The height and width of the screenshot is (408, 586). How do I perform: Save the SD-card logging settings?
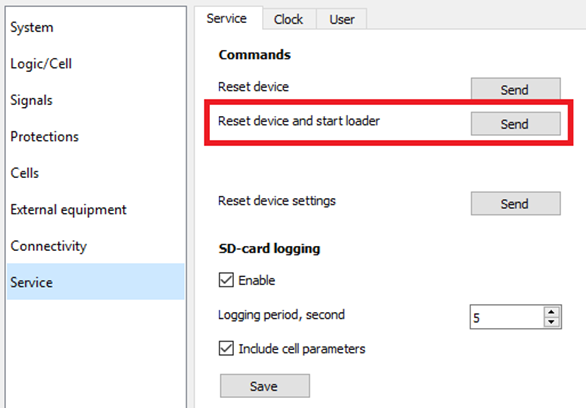click(265, 386)
